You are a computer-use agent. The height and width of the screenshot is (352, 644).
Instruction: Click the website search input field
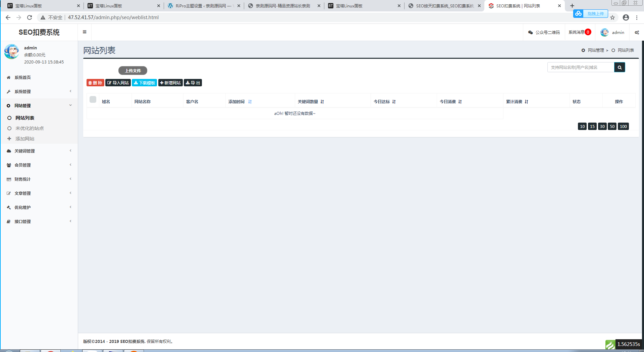point(581,67)
